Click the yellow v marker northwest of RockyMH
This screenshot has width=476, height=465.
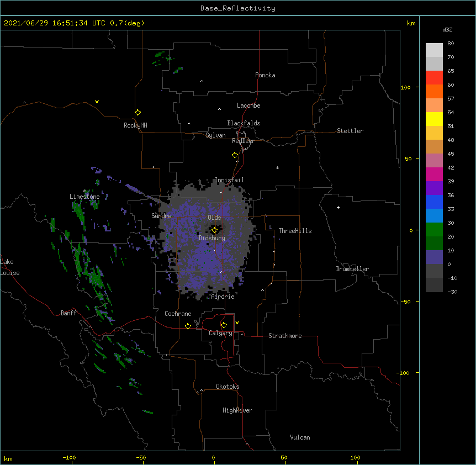(97, 102)
